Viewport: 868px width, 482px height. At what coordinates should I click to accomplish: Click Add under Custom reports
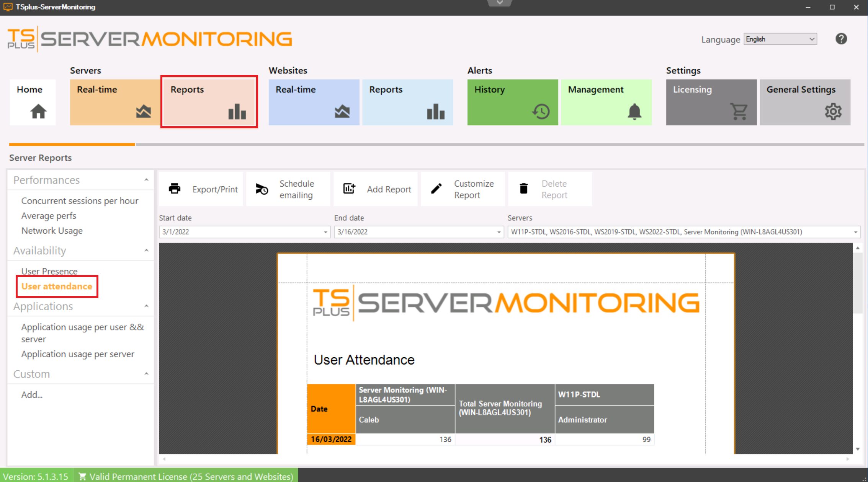[31, 394]
